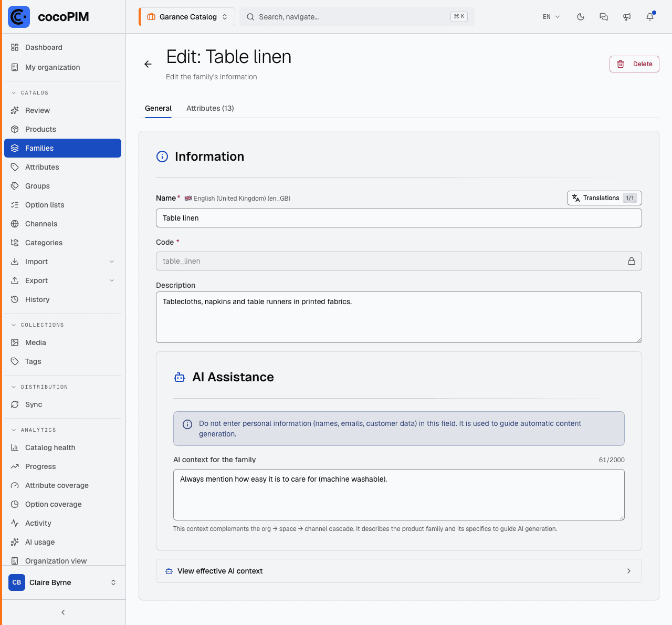Screen dimensions: 672x625
Task: Open the EN language dropdown
Action: 551,17
